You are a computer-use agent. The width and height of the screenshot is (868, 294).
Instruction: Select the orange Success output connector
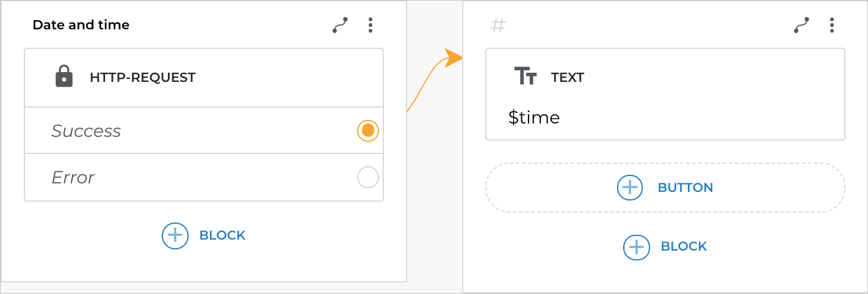367,131
